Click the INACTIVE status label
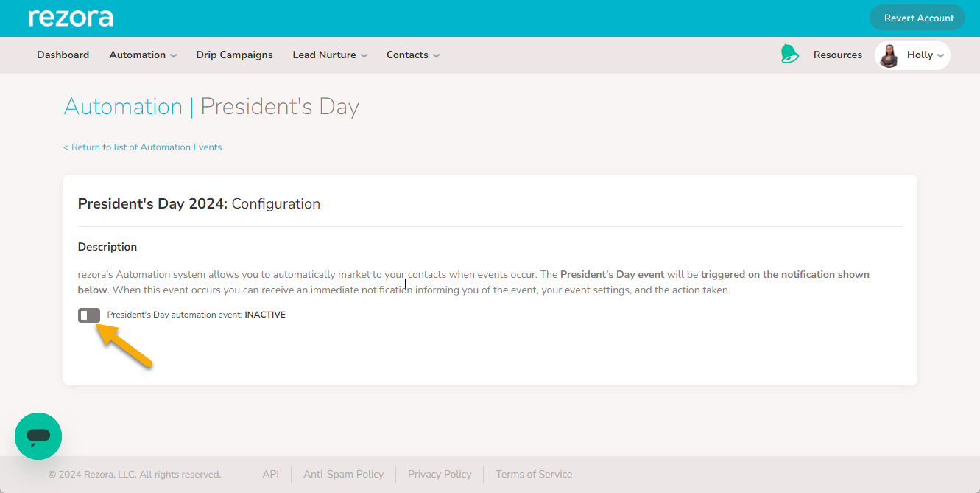This screenshot has height=493, width=980. point(265,315)
